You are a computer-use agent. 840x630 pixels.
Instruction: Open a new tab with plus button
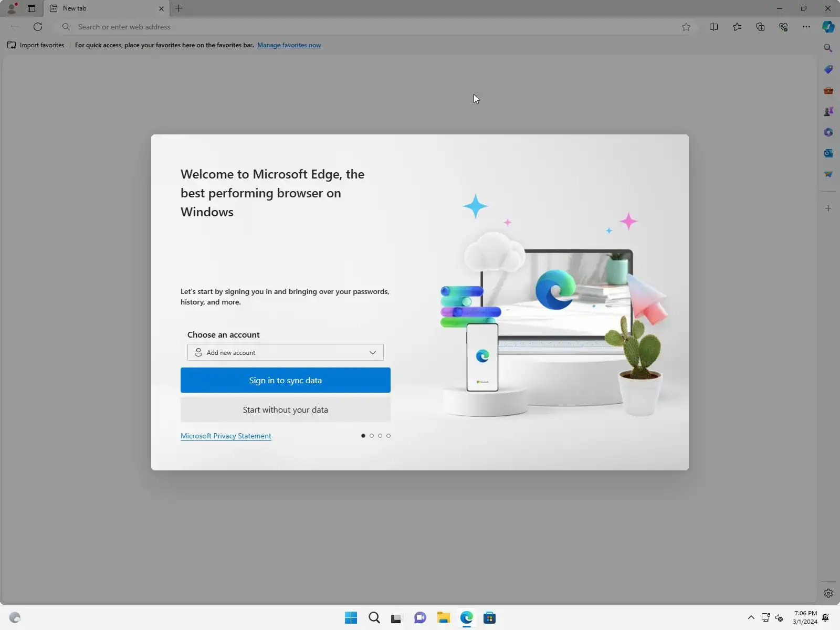pos(179,8)
